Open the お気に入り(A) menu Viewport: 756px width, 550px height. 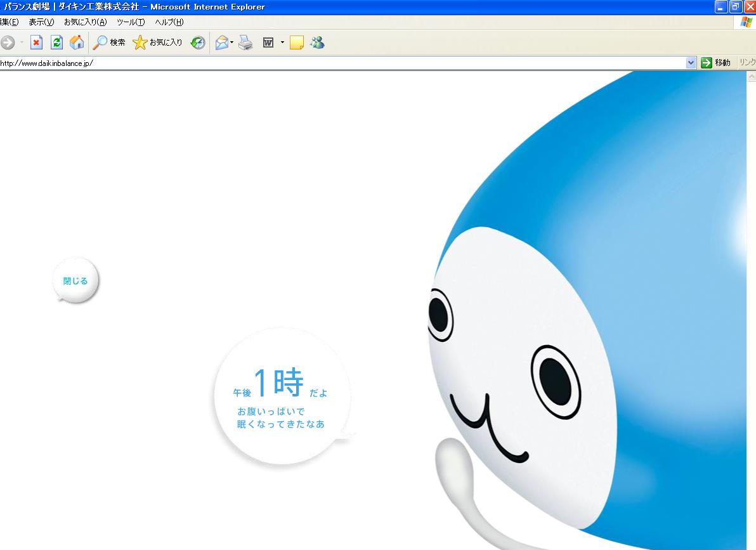86,22
